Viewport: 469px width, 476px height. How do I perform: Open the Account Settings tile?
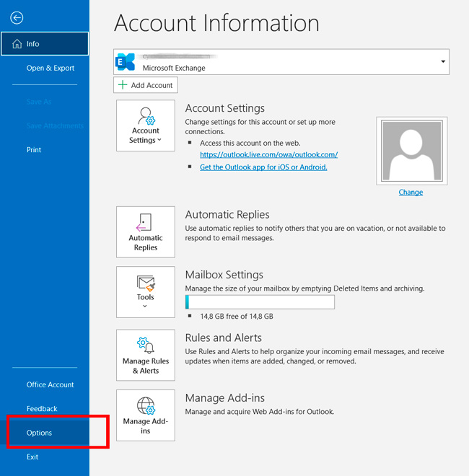point(146,125)
